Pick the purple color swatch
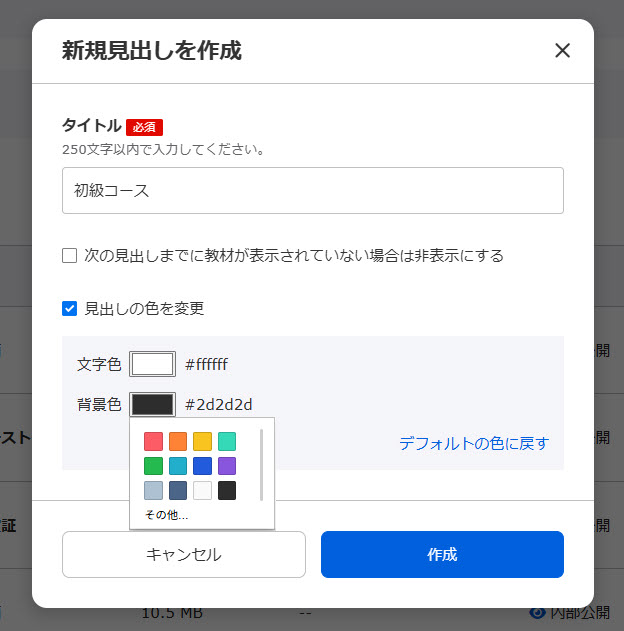Viewport: 624px width, 631px height. click(227, 466)
